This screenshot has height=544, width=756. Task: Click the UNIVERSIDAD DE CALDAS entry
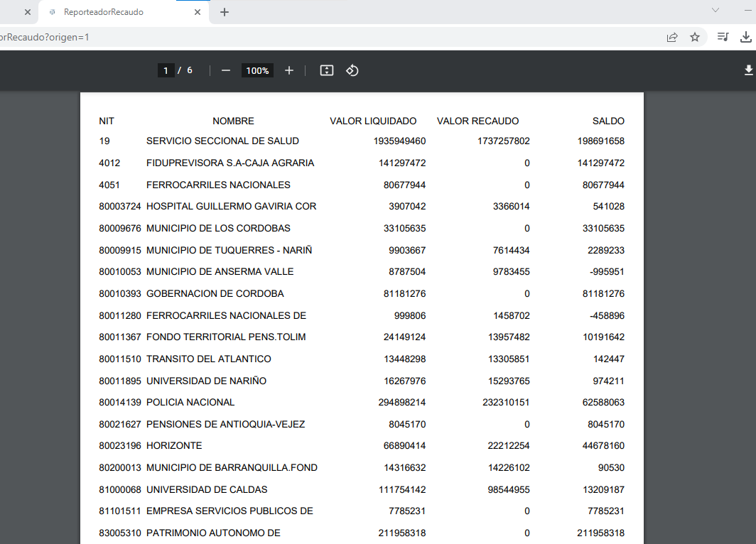click(207, 490)
